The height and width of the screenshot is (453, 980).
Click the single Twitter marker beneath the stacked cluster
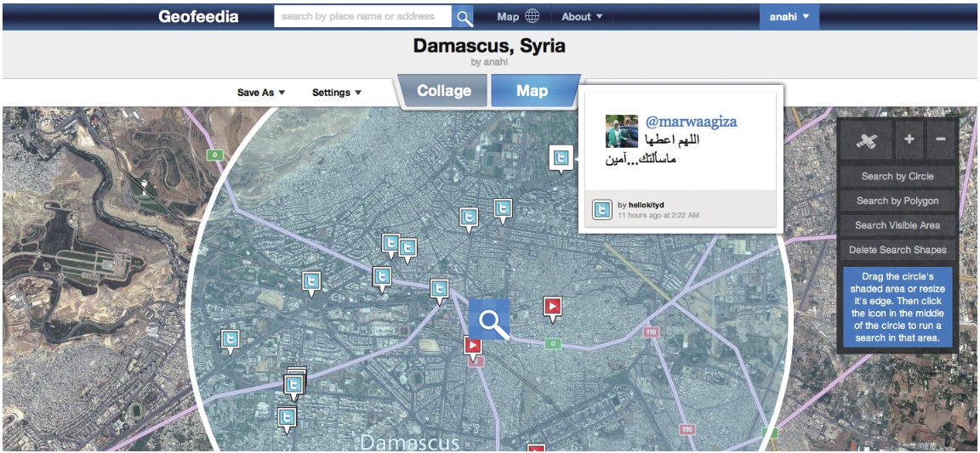coord(286,419)
